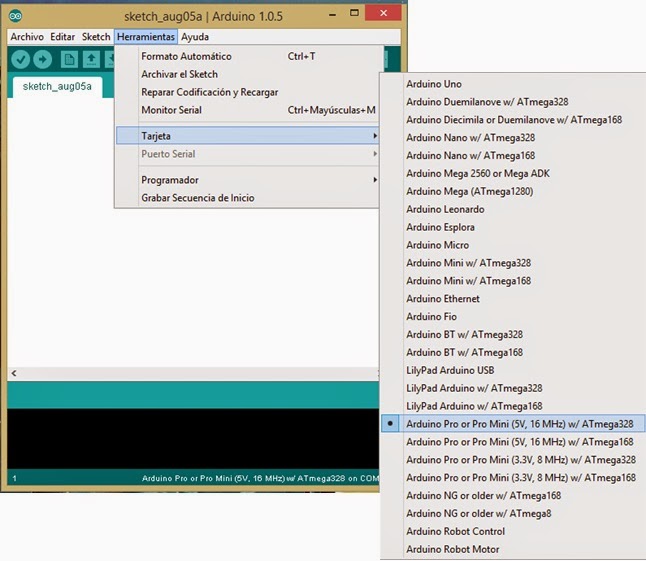This screenshot has height=561, width=646.
Task: Open the Ayuda menu
Action: point(195,37)
